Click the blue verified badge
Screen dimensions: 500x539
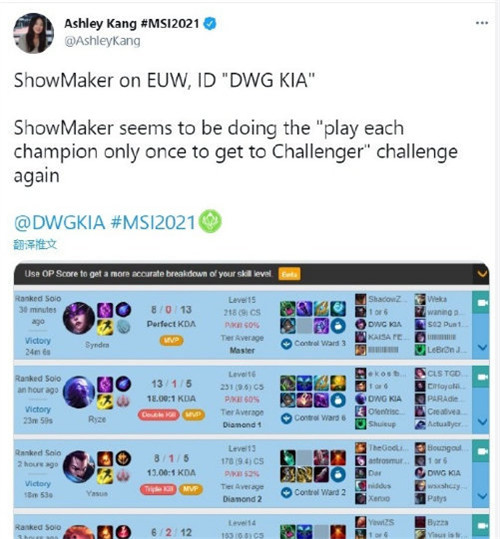click(x=210, y=23)
